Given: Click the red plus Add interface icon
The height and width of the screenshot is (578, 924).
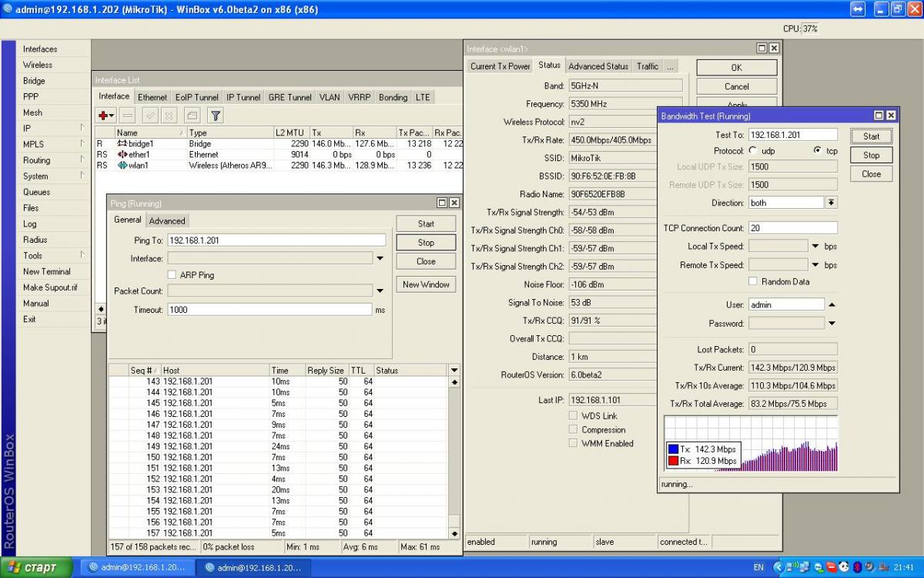Looking at the screenshot, I should coord(103,116).
